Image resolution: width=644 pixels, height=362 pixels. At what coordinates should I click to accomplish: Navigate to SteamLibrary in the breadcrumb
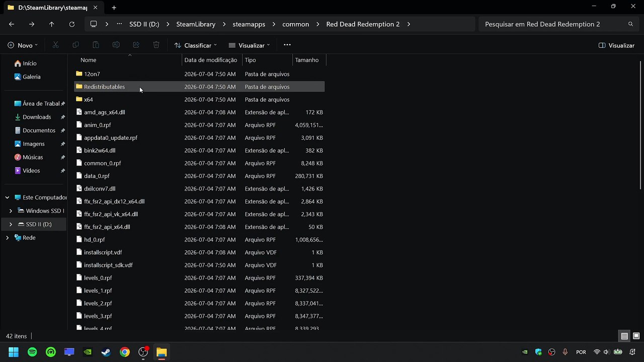tap(196, 24)
